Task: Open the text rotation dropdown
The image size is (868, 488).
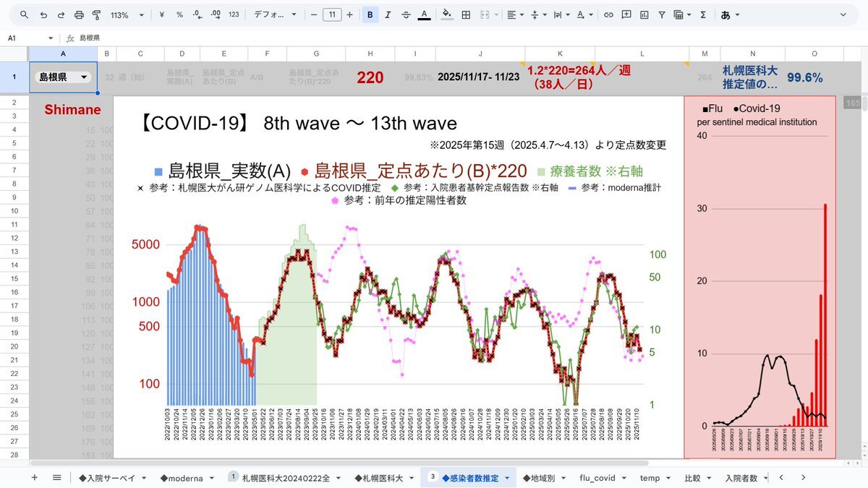Action: [x=584, y=14]
